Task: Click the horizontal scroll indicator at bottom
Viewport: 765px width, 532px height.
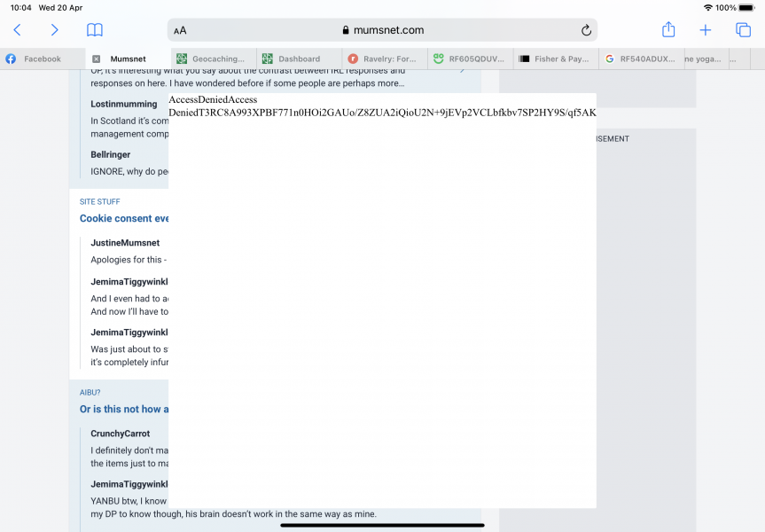Action: [x=381, y=525]
